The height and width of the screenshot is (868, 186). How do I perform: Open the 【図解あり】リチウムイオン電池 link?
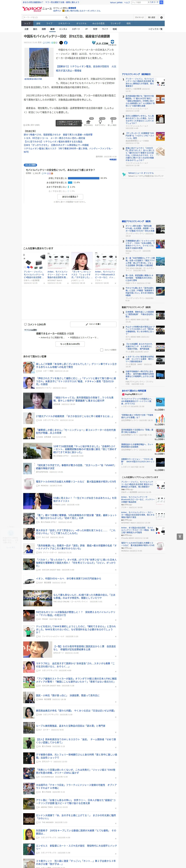[x=86, y=69]
